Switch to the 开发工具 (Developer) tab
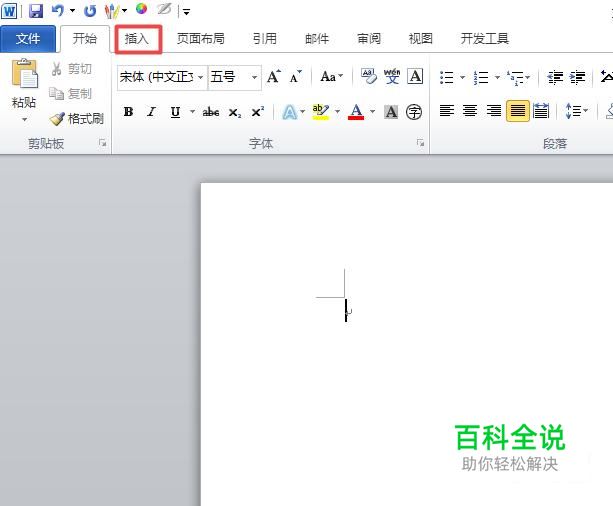Screen dimensions: 613x506 click(485, 38)
